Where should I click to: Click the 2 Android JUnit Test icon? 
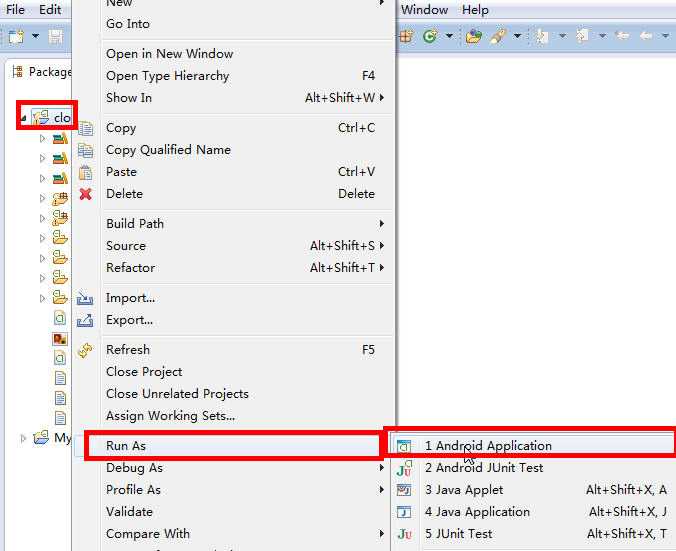404,468
